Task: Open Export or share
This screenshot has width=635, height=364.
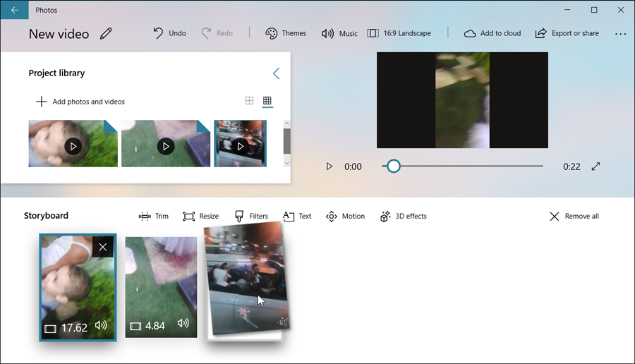Action: [567, 33]
